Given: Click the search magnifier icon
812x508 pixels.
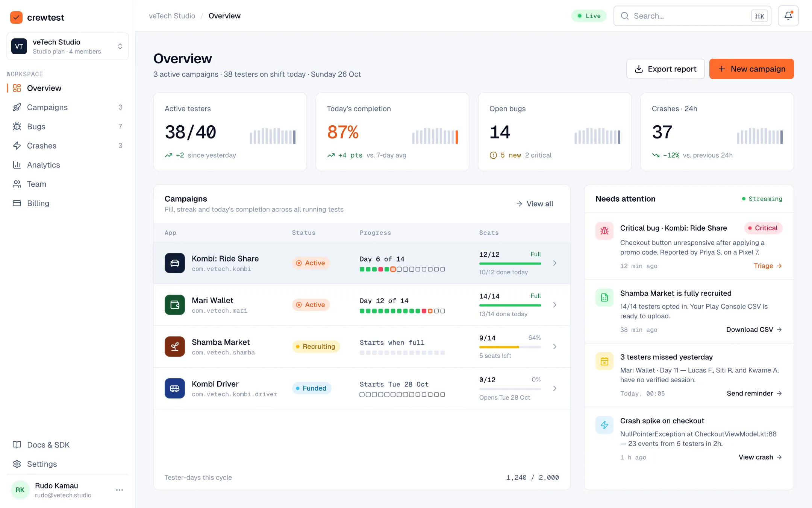Looking at the screenshot, I should pyautogui.click(x=625, y=16).
